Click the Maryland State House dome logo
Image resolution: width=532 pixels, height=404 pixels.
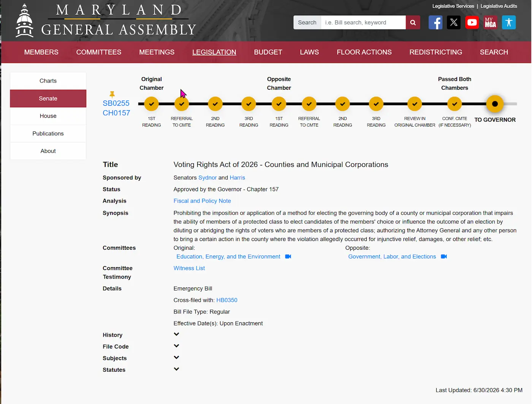pyautogui.click(x=25, y=21)
